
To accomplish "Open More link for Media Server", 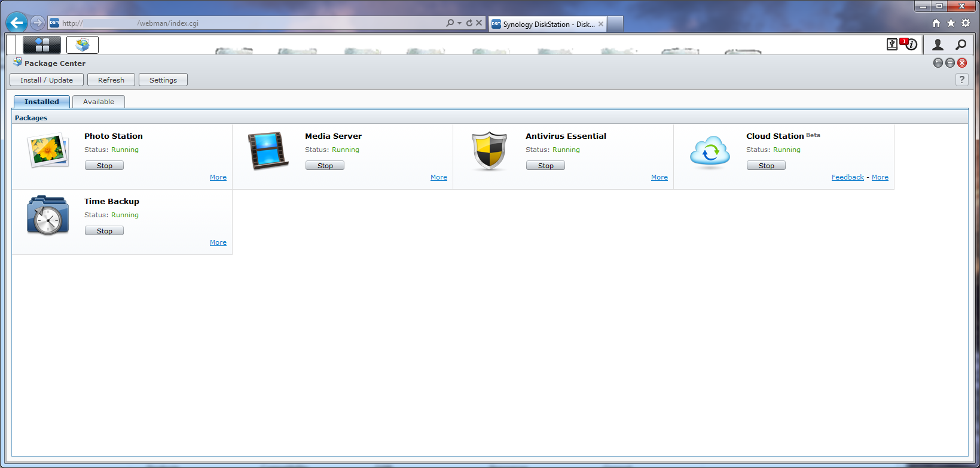I will [439, 177].
